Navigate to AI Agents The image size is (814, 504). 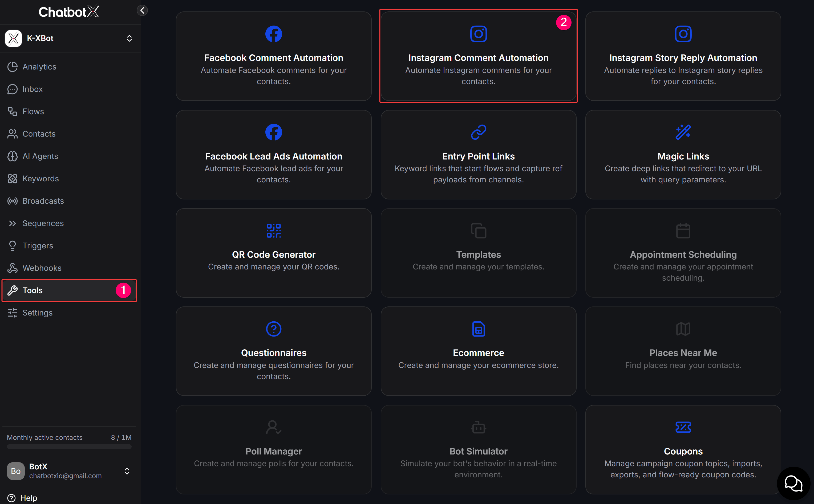pyautogui.click(x=69, y=156)
